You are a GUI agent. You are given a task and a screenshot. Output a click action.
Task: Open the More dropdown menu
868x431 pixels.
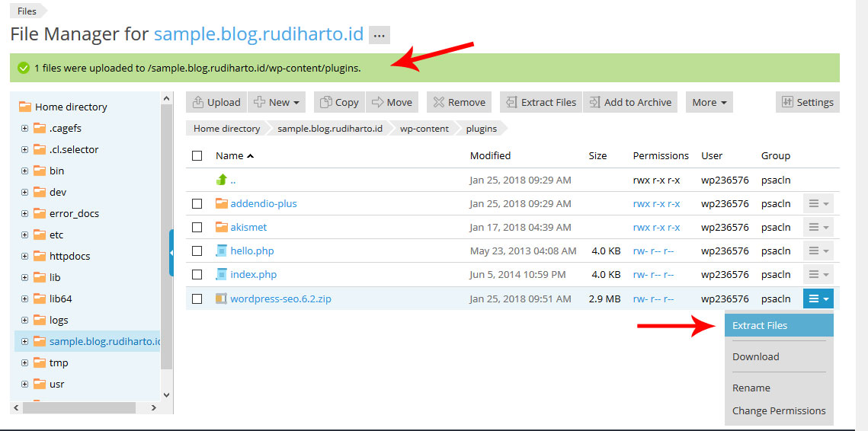point(709,102)
